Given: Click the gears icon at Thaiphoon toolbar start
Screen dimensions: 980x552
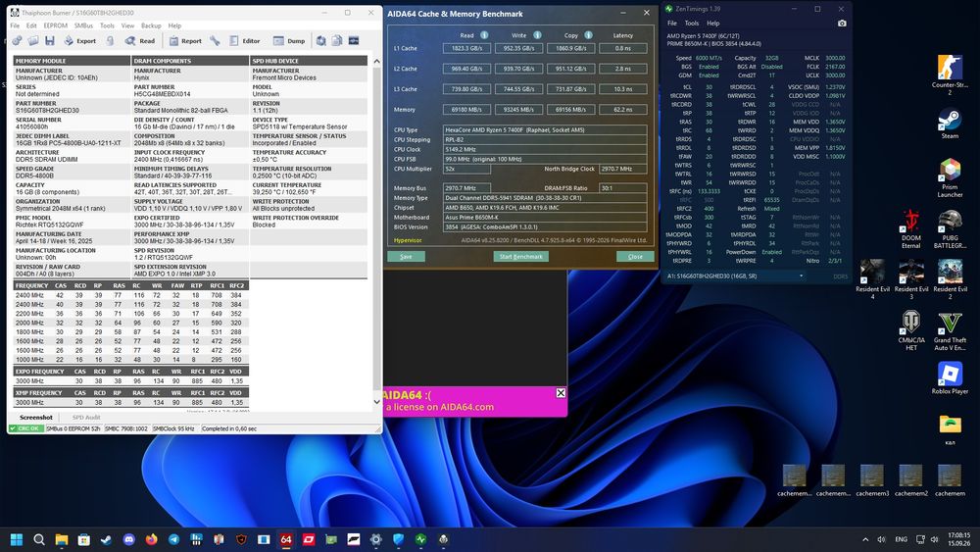Looking at the screenshot, I should (17, 40).
